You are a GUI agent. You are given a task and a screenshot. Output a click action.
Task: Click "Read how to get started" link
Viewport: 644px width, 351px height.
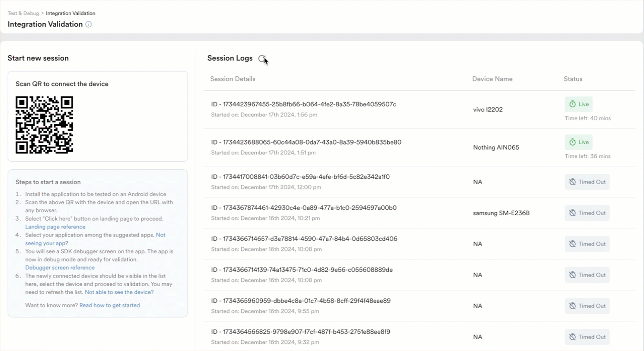[x=109, y=305]
